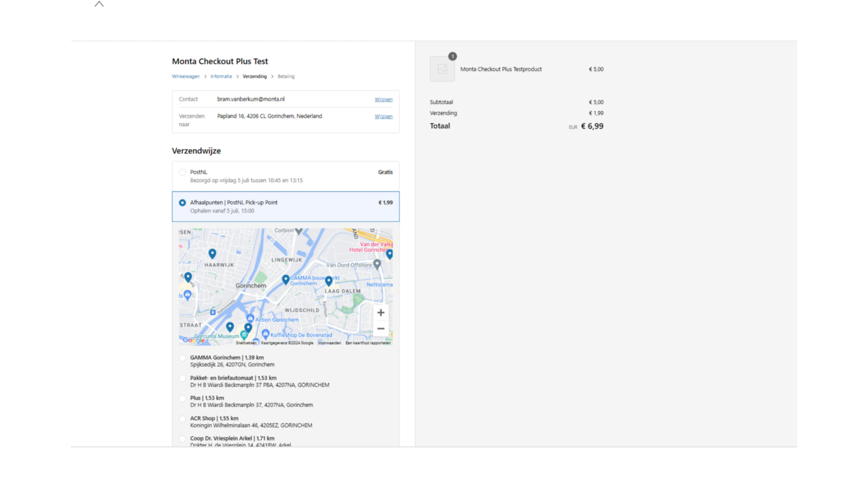Click the train station icon on Stationsweg
Viewport: 868px width, 488px height.
point(213,312)
